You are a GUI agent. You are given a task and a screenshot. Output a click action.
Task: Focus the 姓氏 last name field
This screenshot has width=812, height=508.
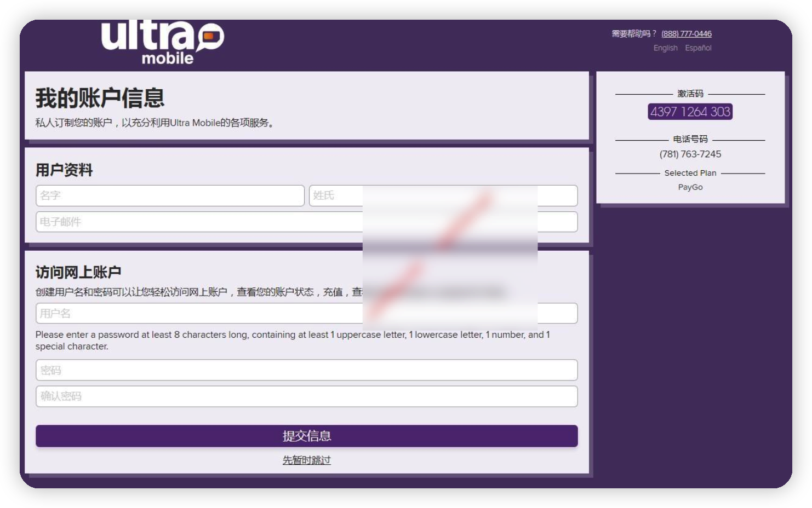[x=443, y=195]
